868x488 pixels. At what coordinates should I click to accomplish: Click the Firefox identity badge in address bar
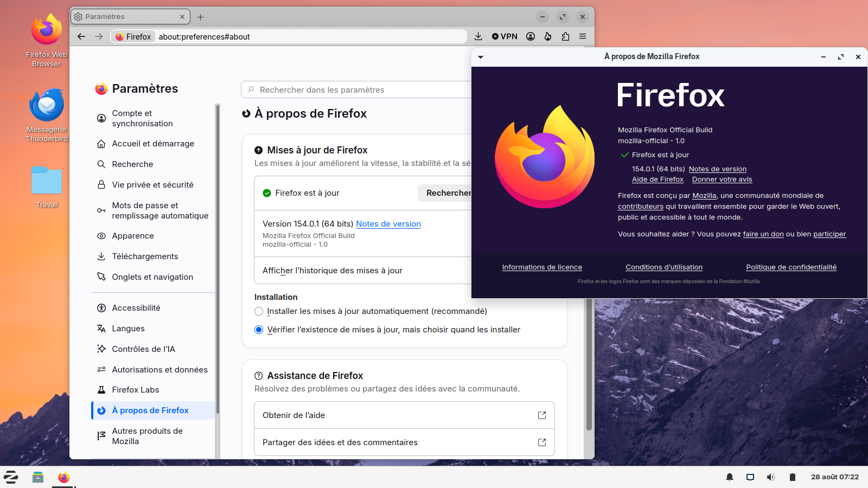tap(133, 37)
